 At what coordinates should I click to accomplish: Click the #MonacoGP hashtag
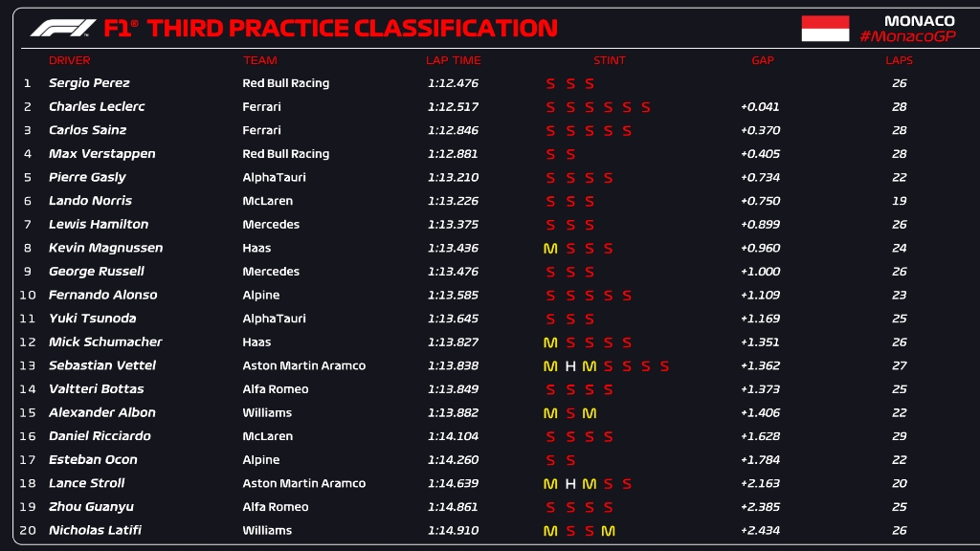pos(907,36)
